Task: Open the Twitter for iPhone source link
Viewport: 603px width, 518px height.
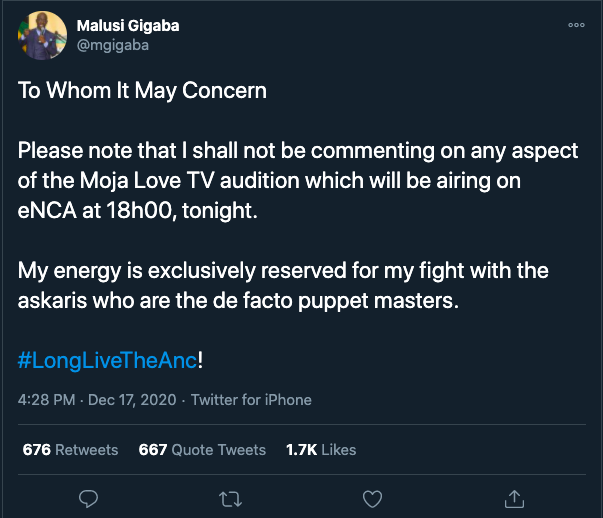Action: click(x=251, y=400)
